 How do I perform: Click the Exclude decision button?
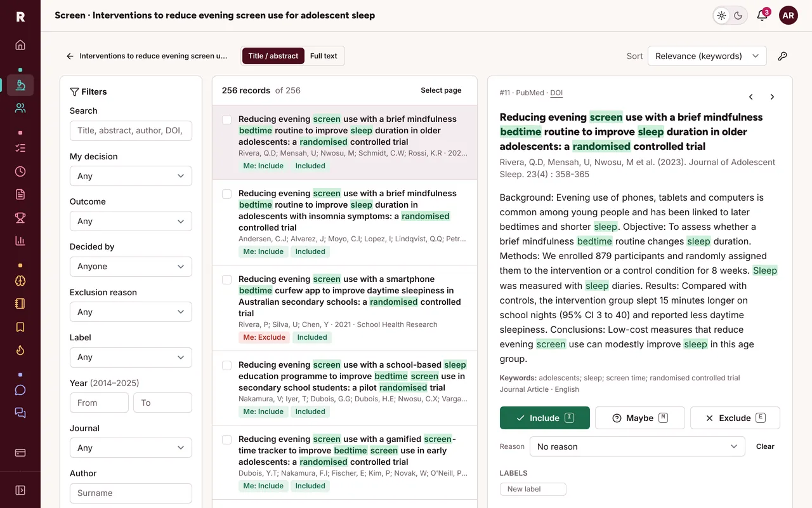click(735, 418)
